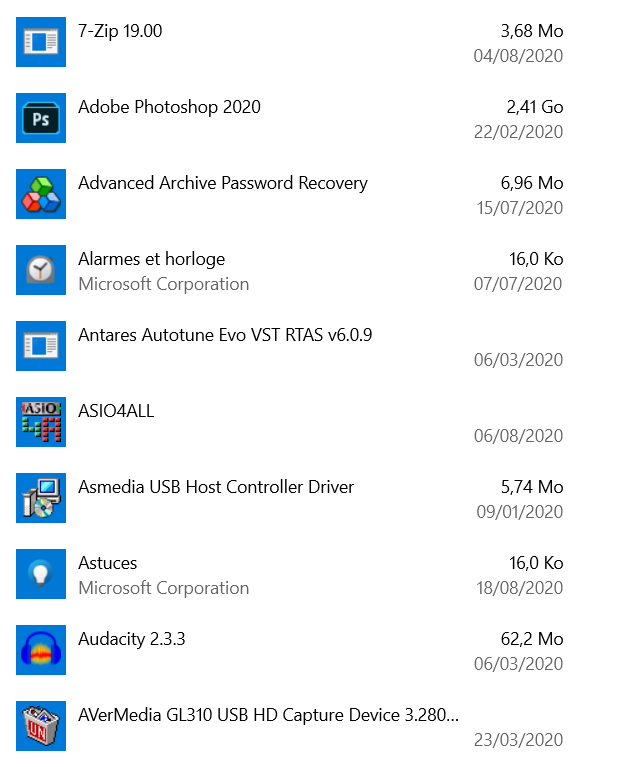Click the 04/08/2020 install date of 7-Zip
The width and height of the screenshot is (627, 767).
coord(518,56)
